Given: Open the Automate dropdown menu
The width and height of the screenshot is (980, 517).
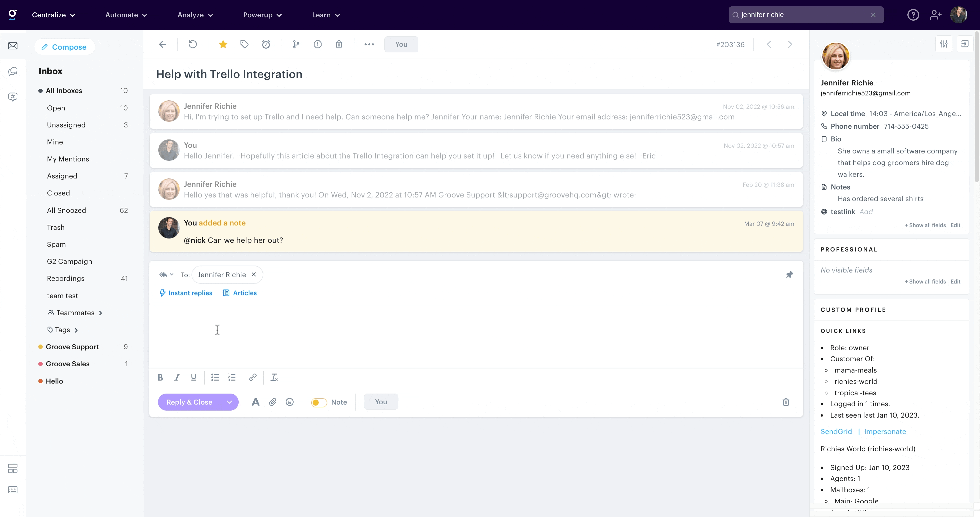Looking at the screenshot, I should 126,15.
